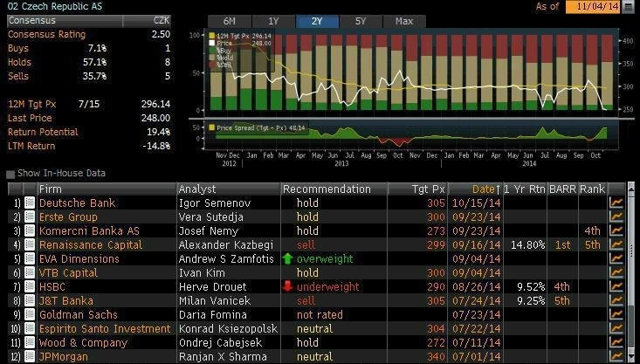Select the red underweight down arrow
This screenshot has height=364, width=640.
(x=288, y=286)
